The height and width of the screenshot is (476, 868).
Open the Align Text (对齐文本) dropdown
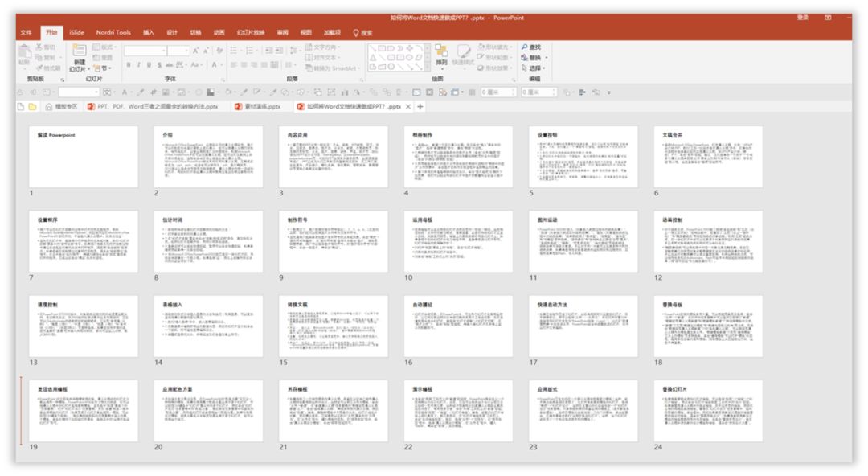(323, 58)
